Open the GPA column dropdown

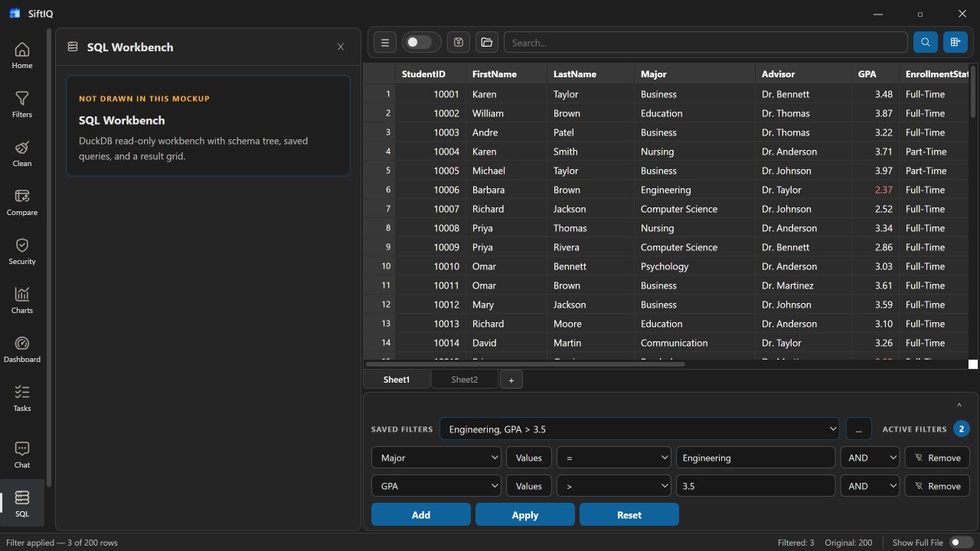click(436, 486)
